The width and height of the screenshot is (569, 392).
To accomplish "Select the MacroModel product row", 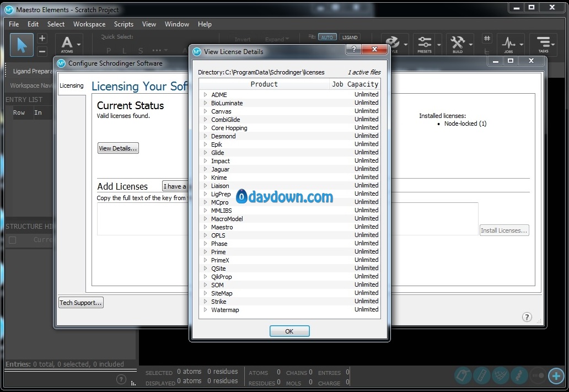I will pos(289,218).
